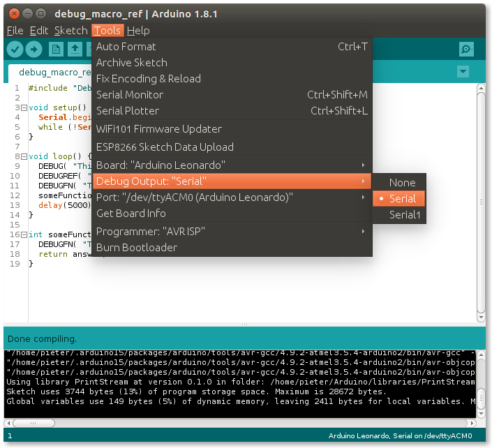The width and height of the screenshot is (492, 448).
Task: Click the Verify checkmark button
Action: click(x=15, y=50)
